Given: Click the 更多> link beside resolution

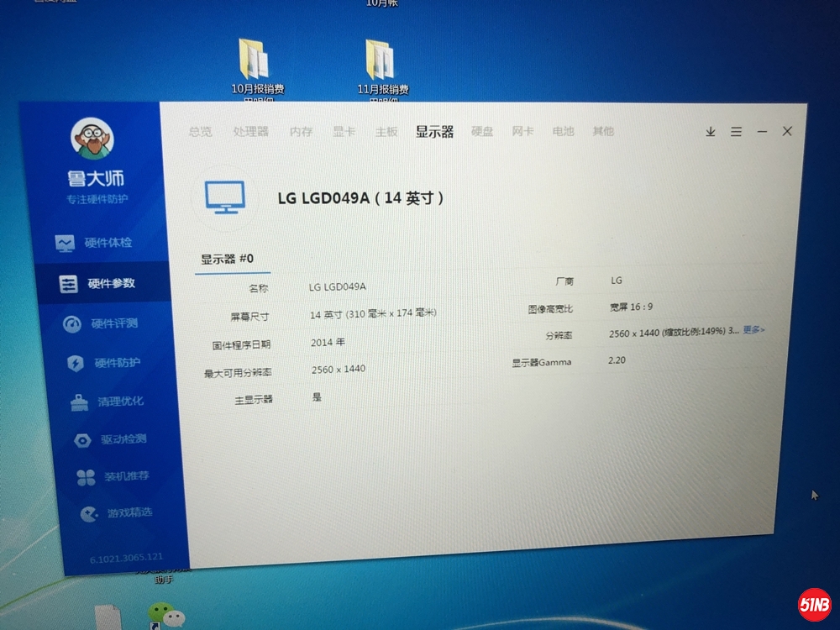Looking at the screenshot, I should tap(753, 330).
